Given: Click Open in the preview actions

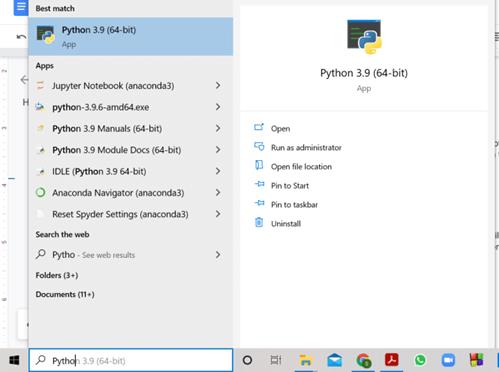Looking at the screenshot, I should pyautogui.click(x=280, y=129).
